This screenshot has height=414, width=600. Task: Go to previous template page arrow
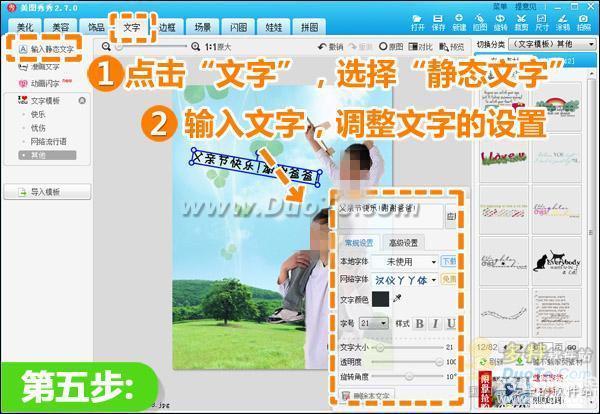click(505, 347)
